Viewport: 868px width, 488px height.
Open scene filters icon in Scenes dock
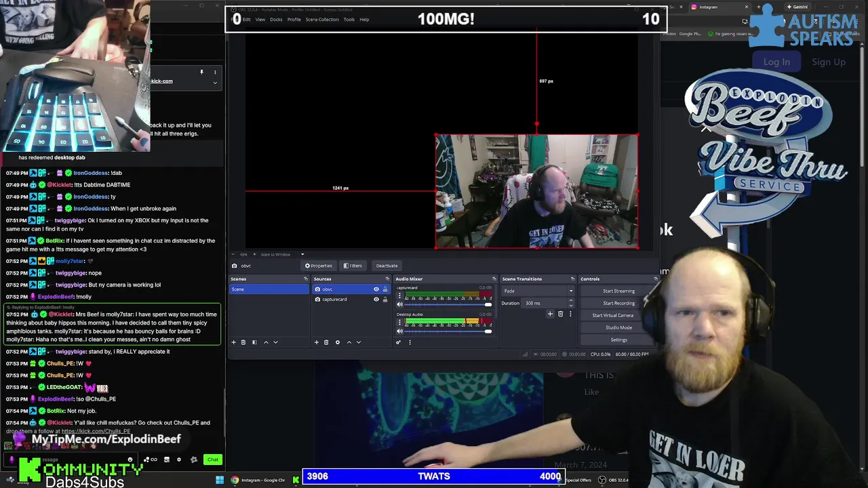coord(254,342)
